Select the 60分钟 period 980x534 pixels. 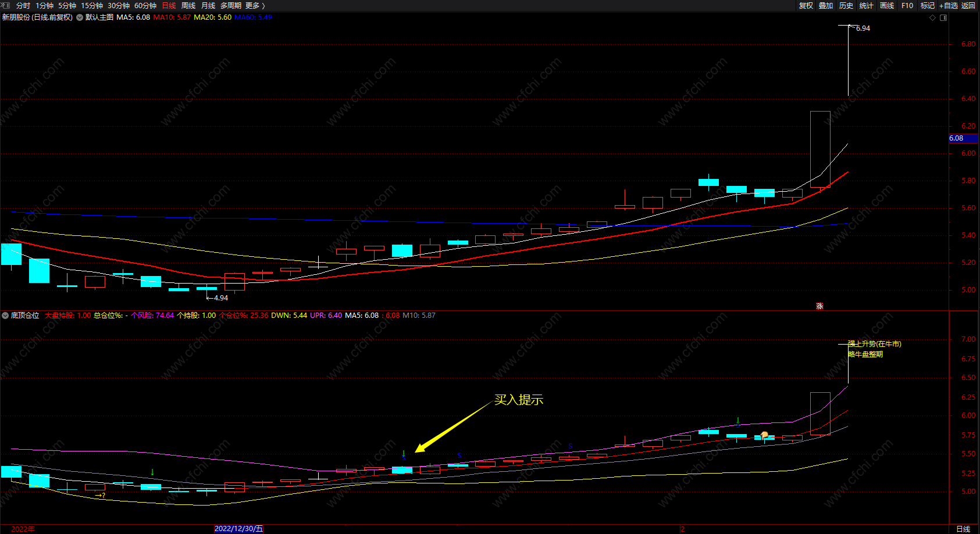(x=145, y=5)
